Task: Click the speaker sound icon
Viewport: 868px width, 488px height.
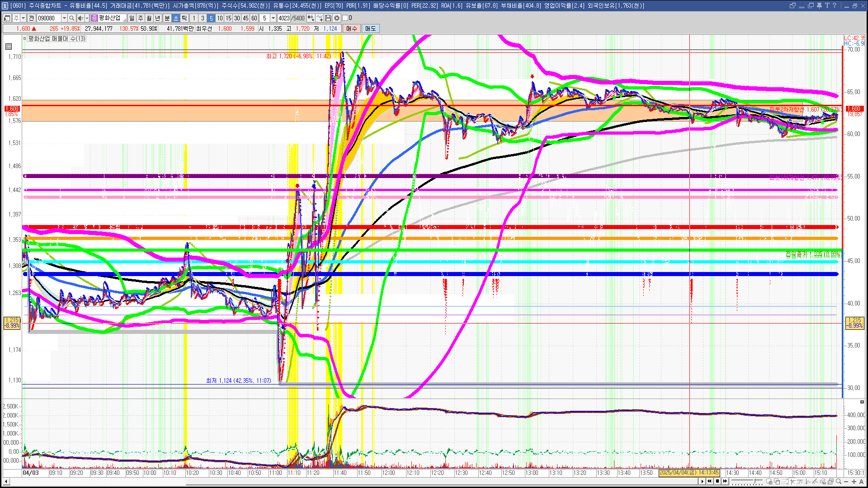Action: coord(80,18)
